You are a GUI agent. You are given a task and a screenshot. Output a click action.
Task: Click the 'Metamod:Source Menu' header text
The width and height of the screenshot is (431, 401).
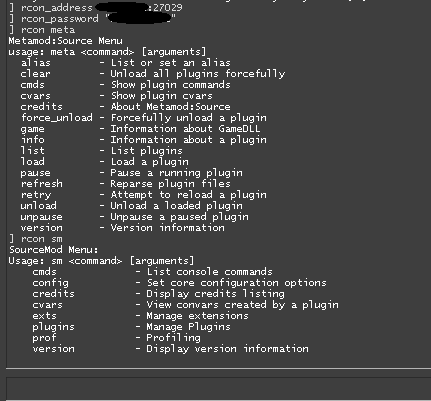[x=66, y=41]
